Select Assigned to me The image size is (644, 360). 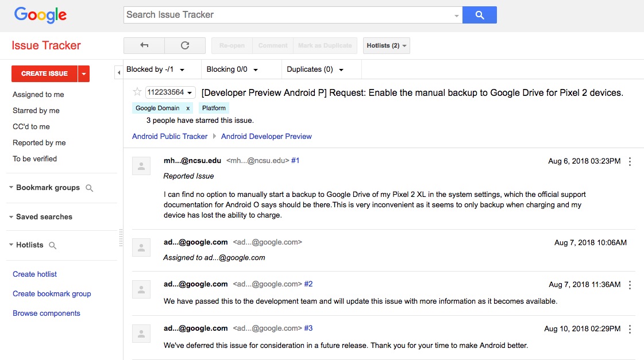point(38,94)
